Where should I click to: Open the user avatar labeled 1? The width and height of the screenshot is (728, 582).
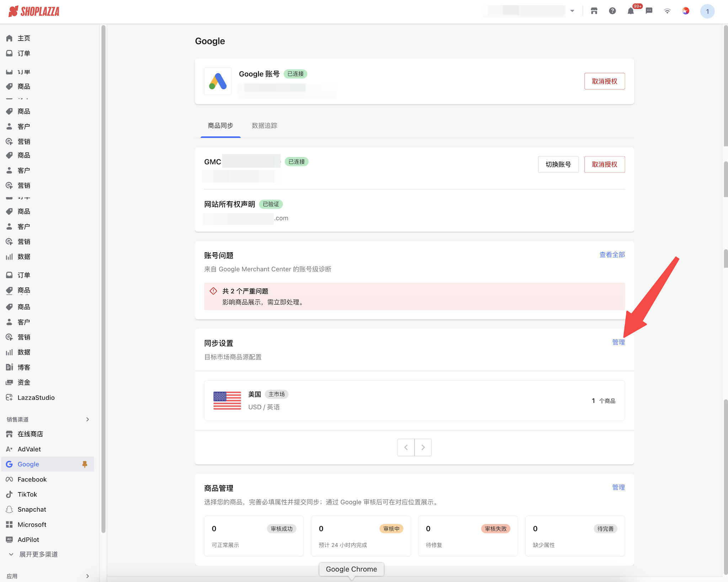(707, 11)
